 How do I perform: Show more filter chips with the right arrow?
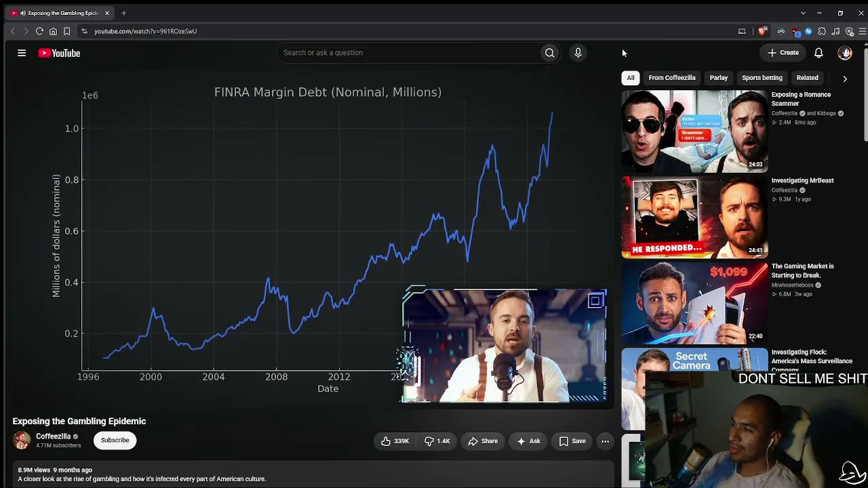click(845, 79)
